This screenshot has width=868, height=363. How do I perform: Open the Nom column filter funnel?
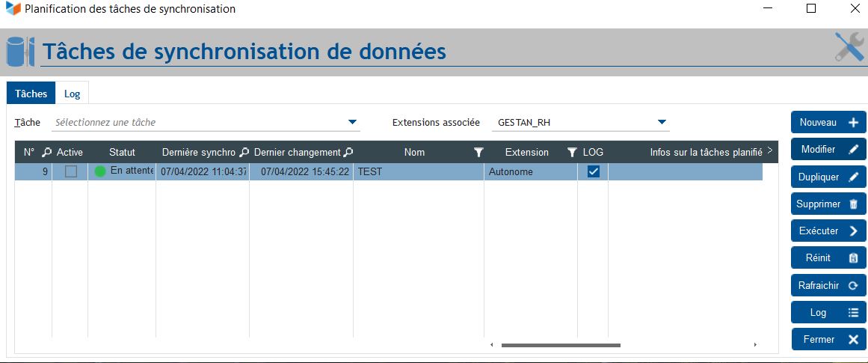click(478, 152)
